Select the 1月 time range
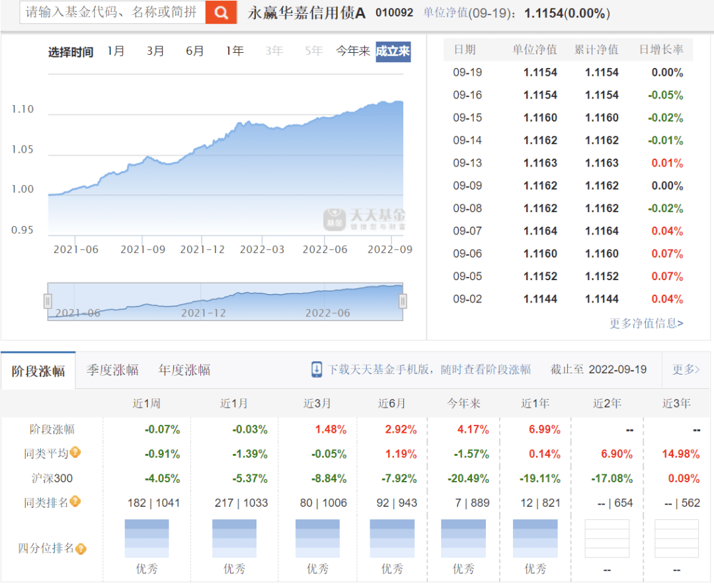This screenshot has width=714, height=588. tap(116, 51)
